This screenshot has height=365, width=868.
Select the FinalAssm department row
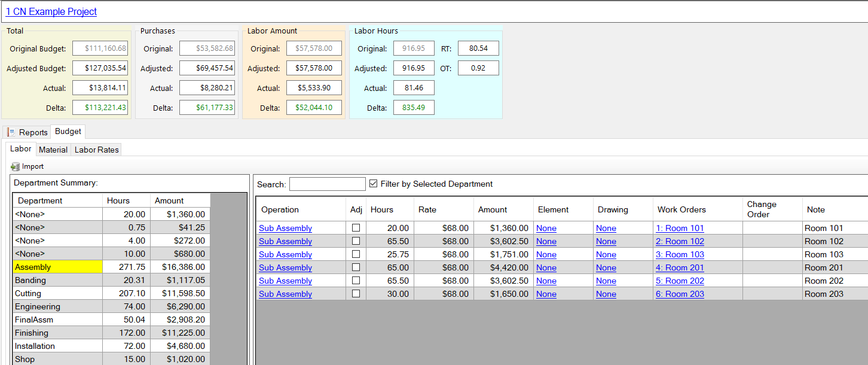(112, 320)
